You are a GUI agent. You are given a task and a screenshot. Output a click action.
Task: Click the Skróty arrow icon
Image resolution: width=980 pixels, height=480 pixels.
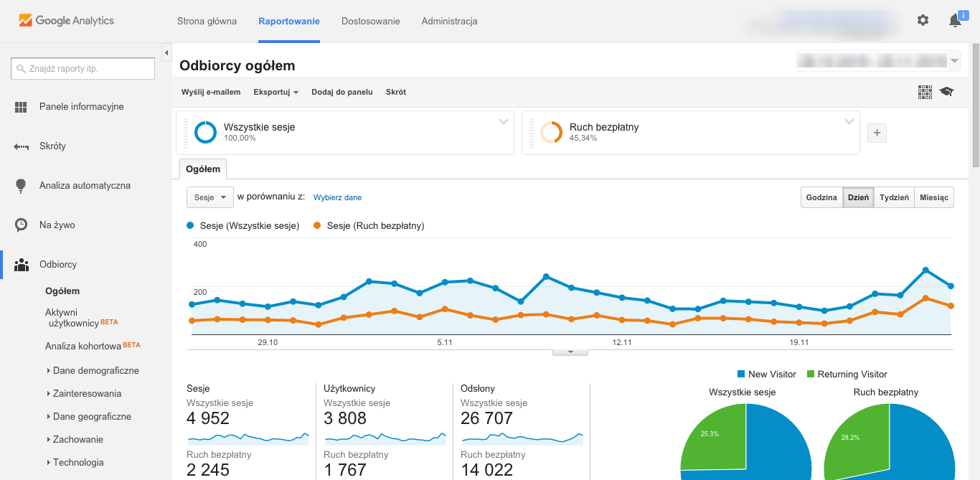click(21, 146)
